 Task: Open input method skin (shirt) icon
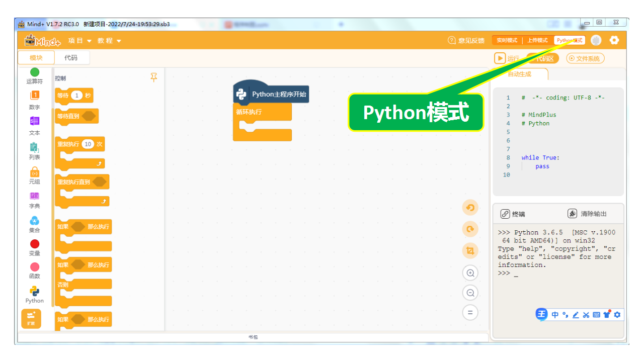pos(607,315)
